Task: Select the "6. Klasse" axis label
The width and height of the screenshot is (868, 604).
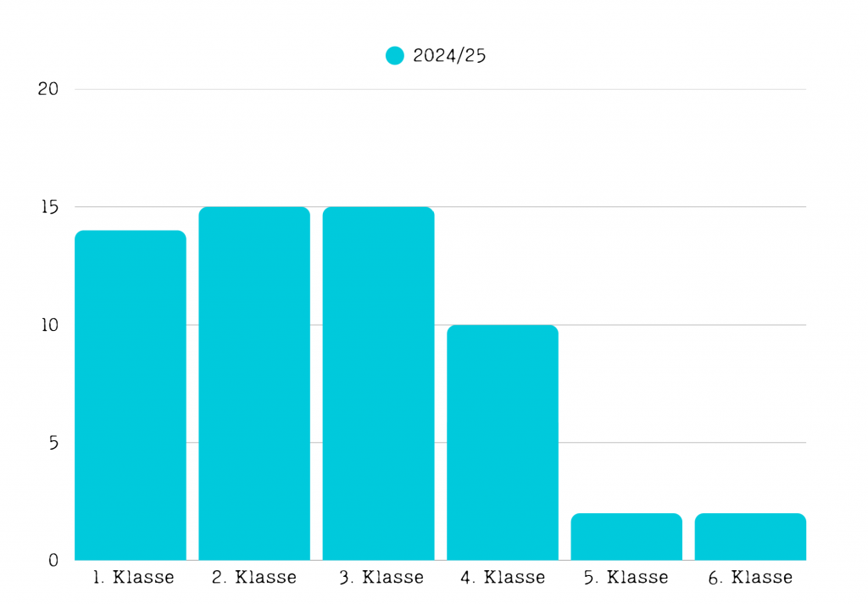Action: (750, 578)
